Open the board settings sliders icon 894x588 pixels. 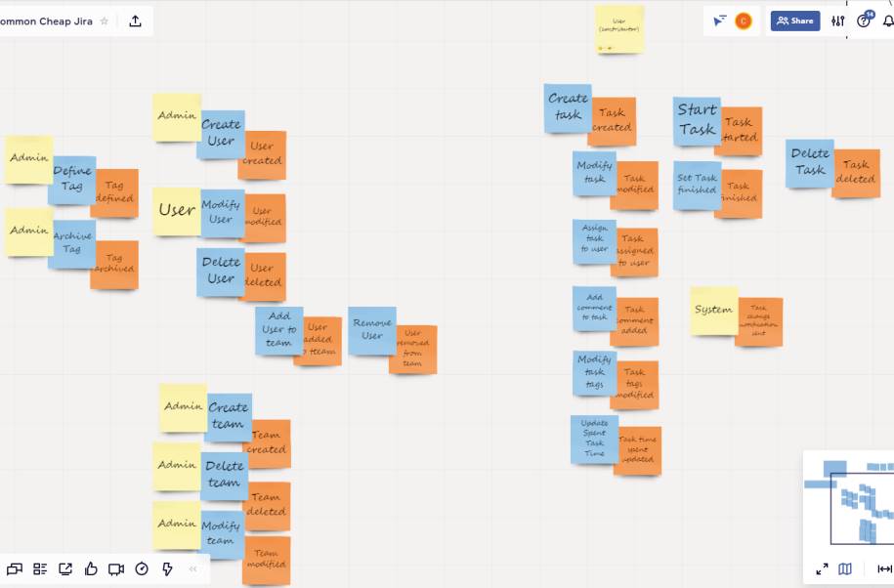pos(837,21)
